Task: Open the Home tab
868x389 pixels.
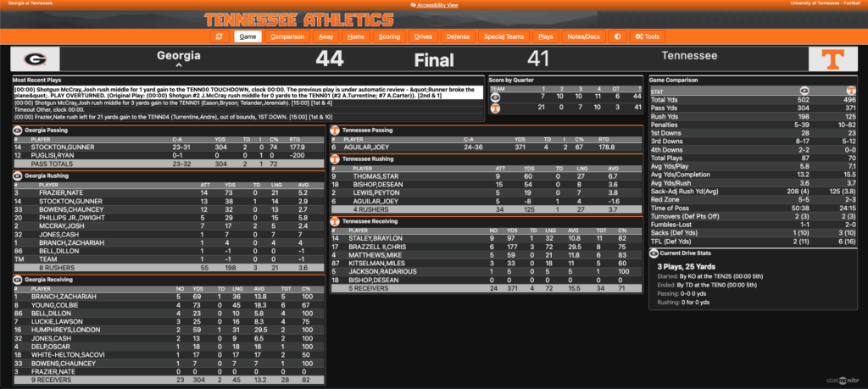Action: click(x=356, y=36)
